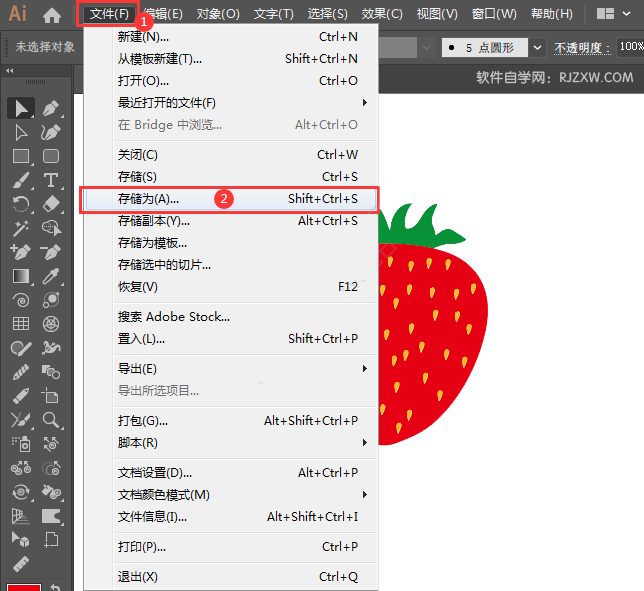Open the 5 点圆形 brush definition box
This screenshot has height=591, width=644.
click(x=485, y=48)
